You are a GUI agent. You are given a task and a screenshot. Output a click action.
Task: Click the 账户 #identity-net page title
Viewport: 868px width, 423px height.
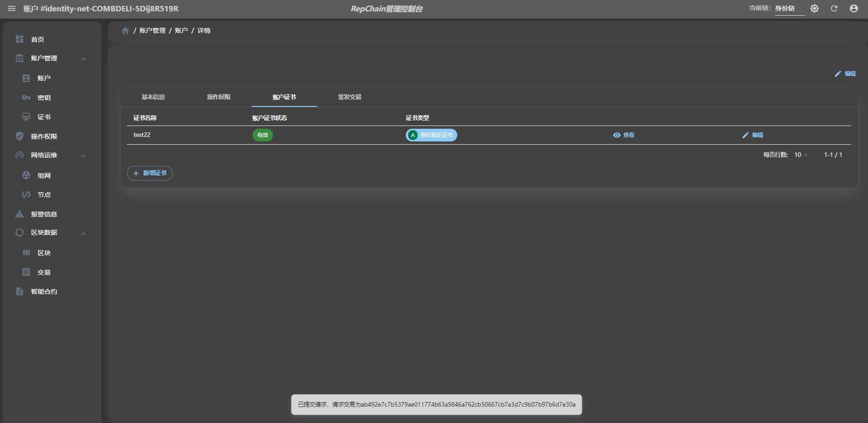(101, 9)
